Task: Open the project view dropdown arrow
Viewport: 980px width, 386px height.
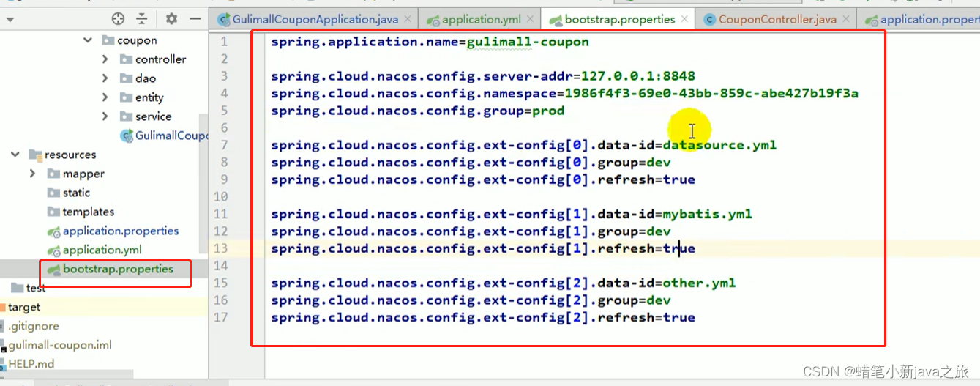Action: (x=10, y=21)
